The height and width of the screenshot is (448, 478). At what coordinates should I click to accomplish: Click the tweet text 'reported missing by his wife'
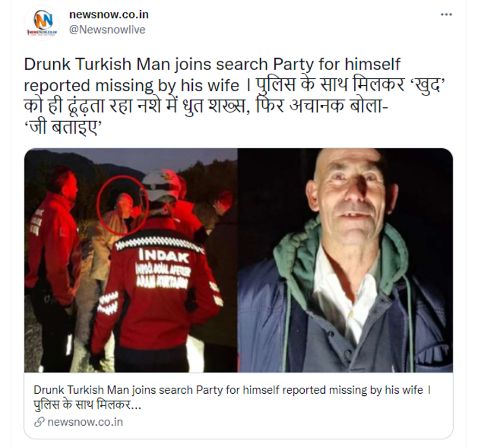pyautogui.click(x=131, y=85)
